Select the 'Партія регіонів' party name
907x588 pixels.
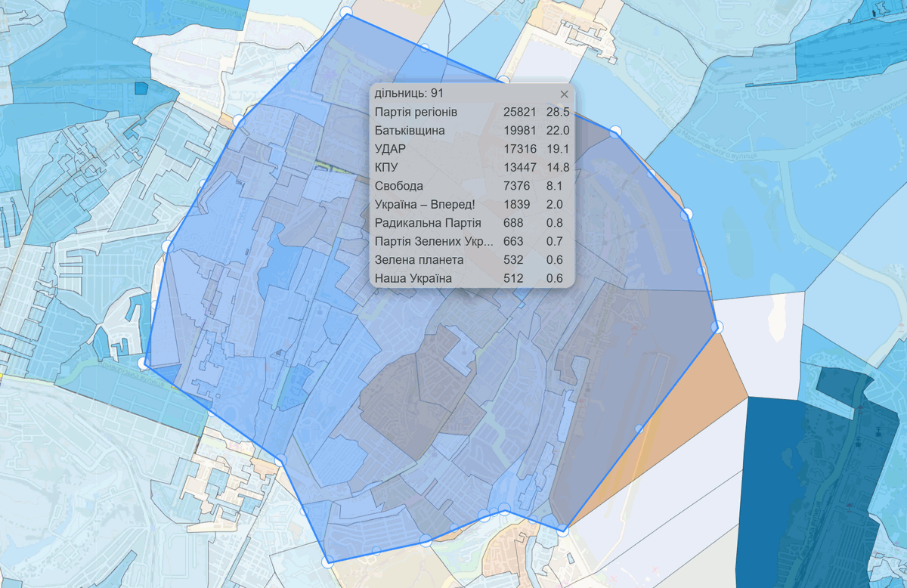point(416,112)
